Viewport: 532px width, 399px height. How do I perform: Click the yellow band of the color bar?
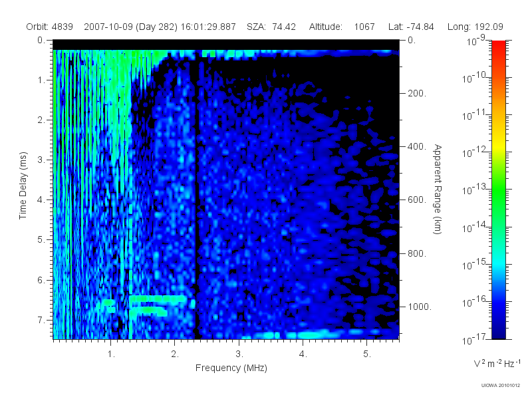499,144
